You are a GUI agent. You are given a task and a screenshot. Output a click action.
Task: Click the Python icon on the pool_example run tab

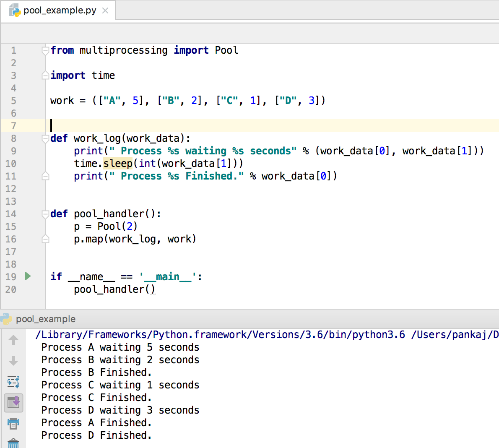pyautogui.click(x=6, y=319)
